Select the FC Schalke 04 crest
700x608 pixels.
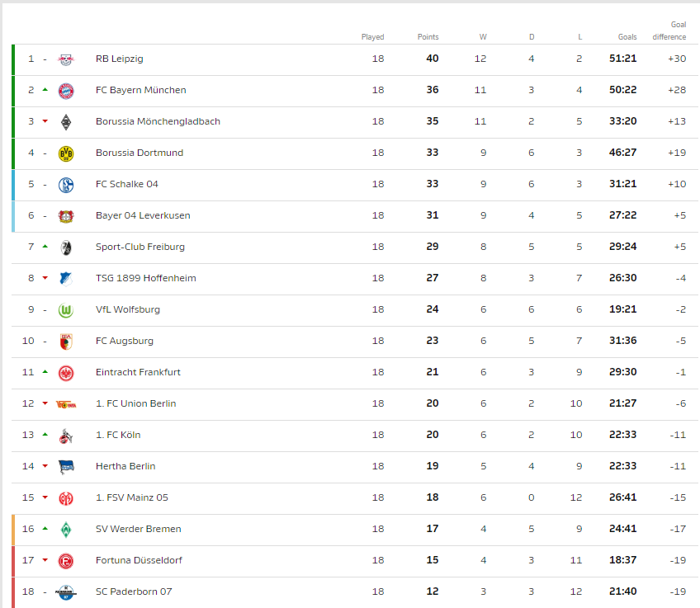click(66, 185)
